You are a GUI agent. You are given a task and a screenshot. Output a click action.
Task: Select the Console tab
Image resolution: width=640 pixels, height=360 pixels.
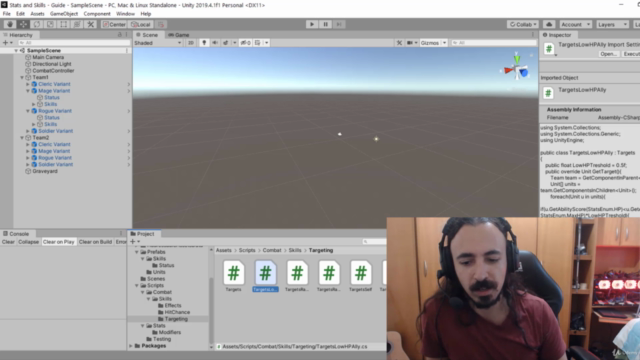(16, 234)
